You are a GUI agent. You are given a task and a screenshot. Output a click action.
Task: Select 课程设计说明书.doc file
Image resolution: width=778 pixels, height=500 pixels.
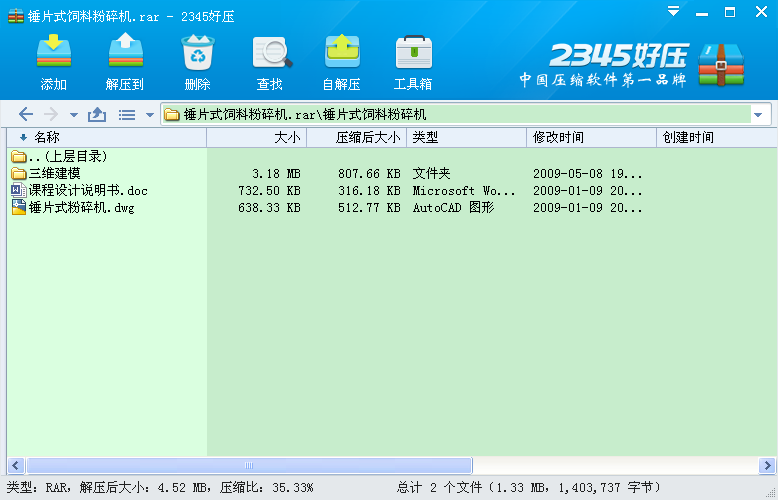tap(87, 191)
